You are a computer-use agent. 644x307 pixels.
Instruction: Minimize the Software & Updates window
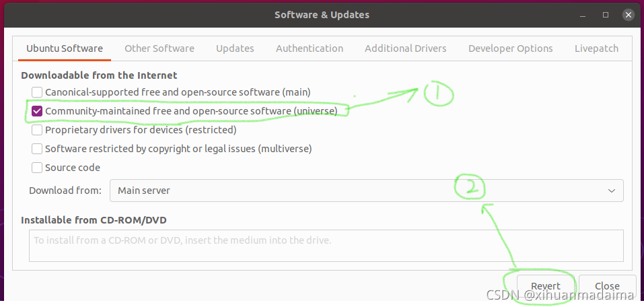click(x=583, y=15)
